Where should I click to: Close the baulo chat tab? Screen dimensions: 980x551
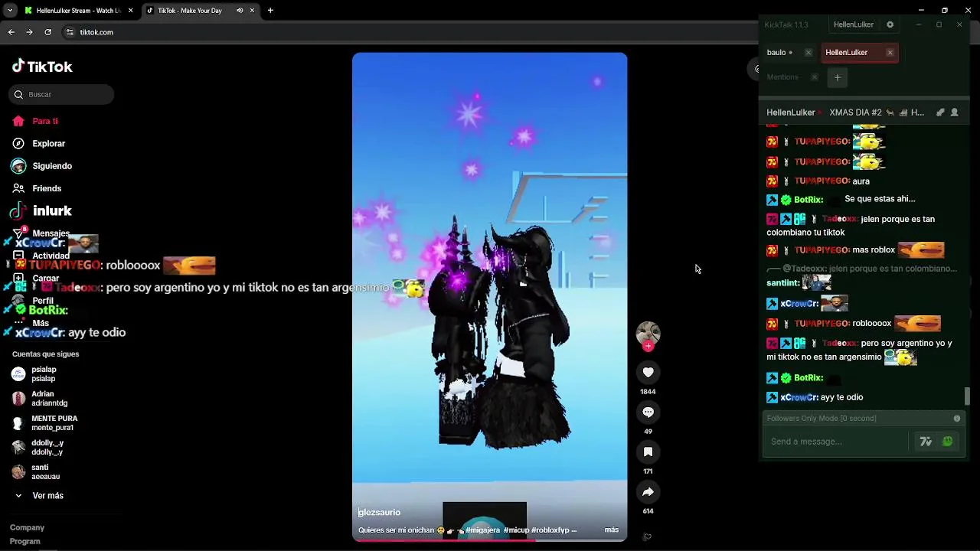click(x=808, y=52)
